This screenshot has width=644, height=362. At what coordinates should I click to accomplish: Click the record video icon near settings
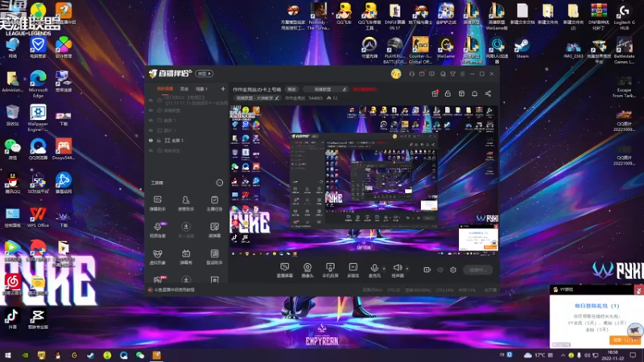tap(427, 269)
